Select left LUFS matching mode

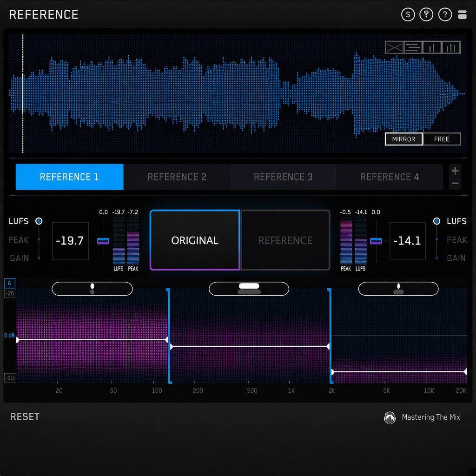19,221
